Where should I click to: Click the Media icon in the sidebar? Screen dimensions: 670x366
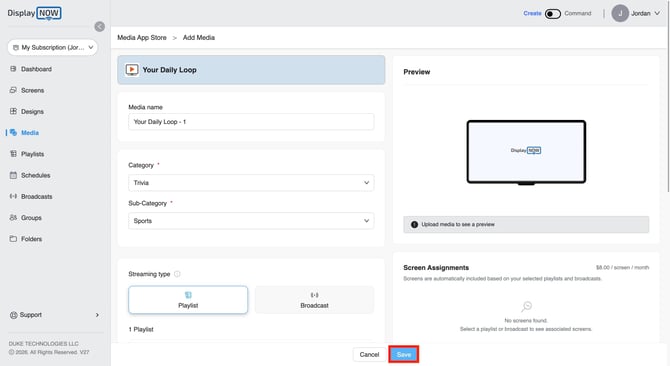pos(13,133)
